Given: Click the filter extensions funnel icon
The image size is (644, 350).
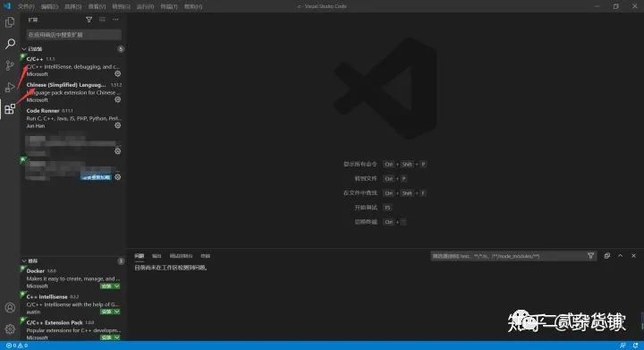Looking at the screenshot, I should pyautogui.click(x=89, y=20).
